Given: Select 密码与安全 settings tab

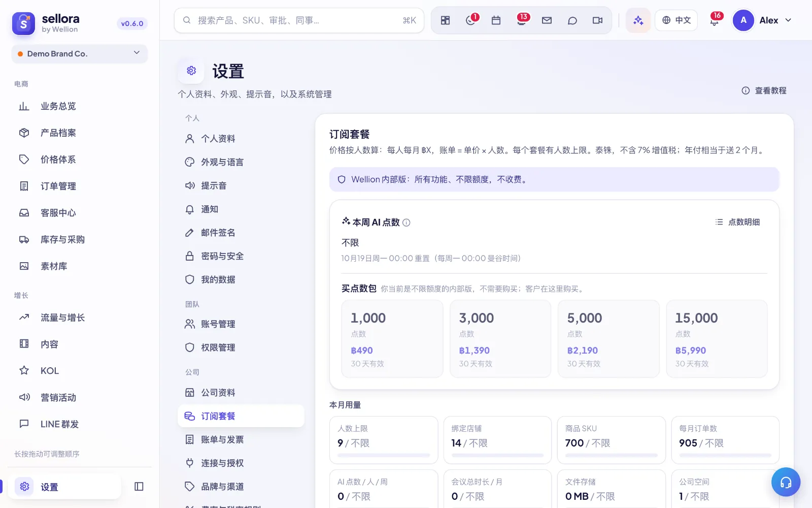Looking at the screenshot, I should pyautogui.click(x=241, y=256).
